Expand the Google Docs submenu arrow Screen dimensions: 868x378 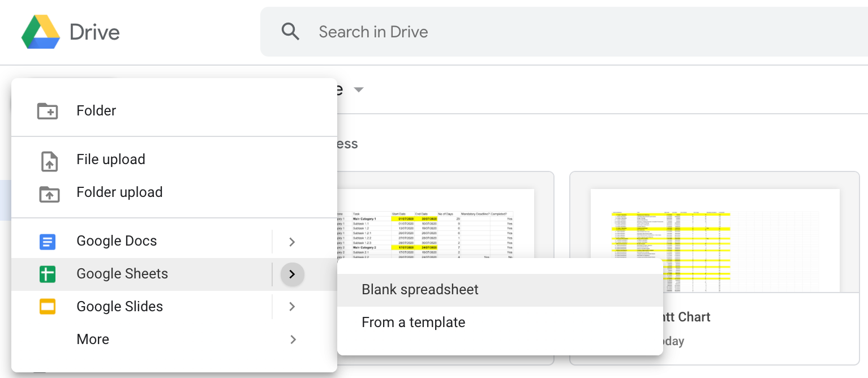292,242
